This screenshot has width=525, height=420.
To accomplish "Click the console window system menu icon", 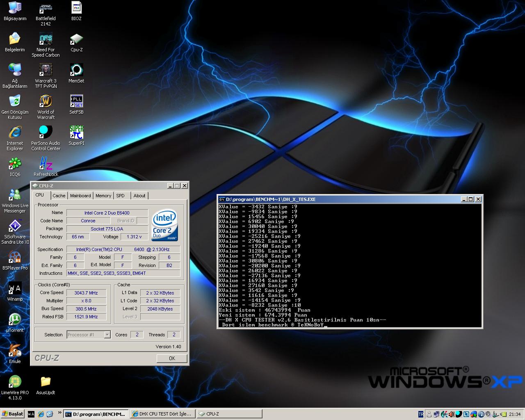I will point(221,199).
